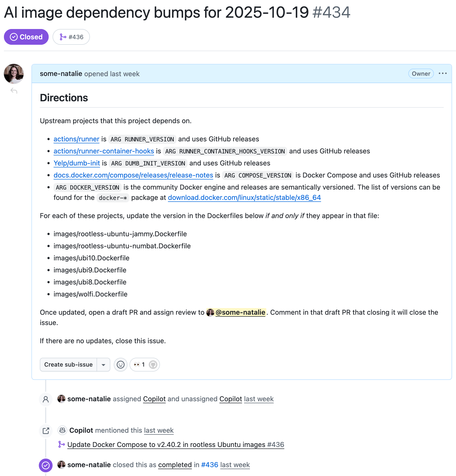This screenshot has width=456, height=476.
Task: Open Docker Compose release-notes link
Action: 133,175
